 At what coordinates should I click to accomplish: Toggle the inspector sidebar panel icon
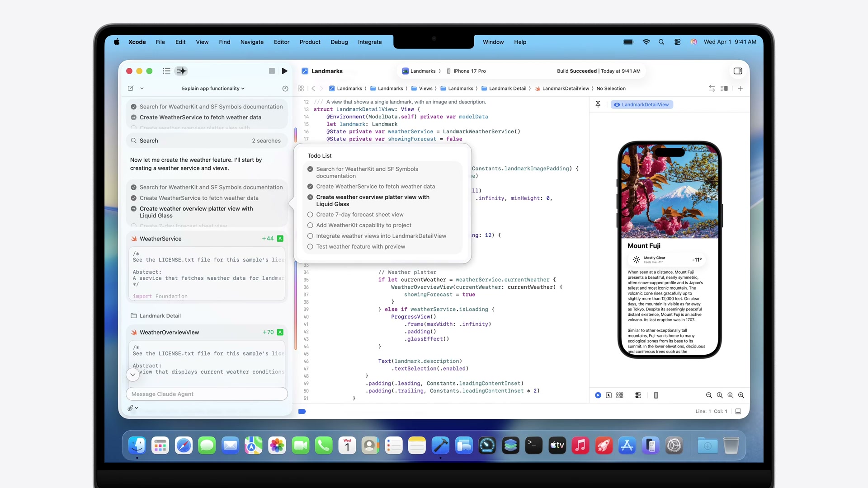(x=738, y=71)
